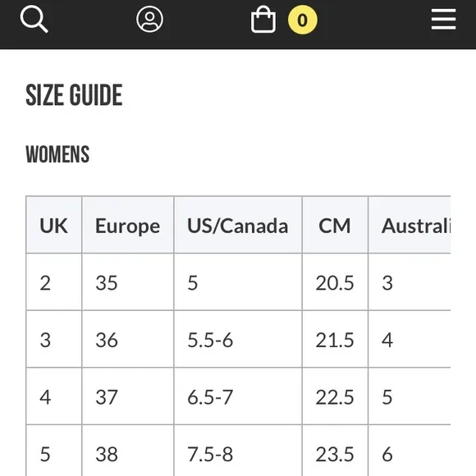The image size is (476, 476).
Task: Open the hamburger menu
Action: (x=443, y=20)
